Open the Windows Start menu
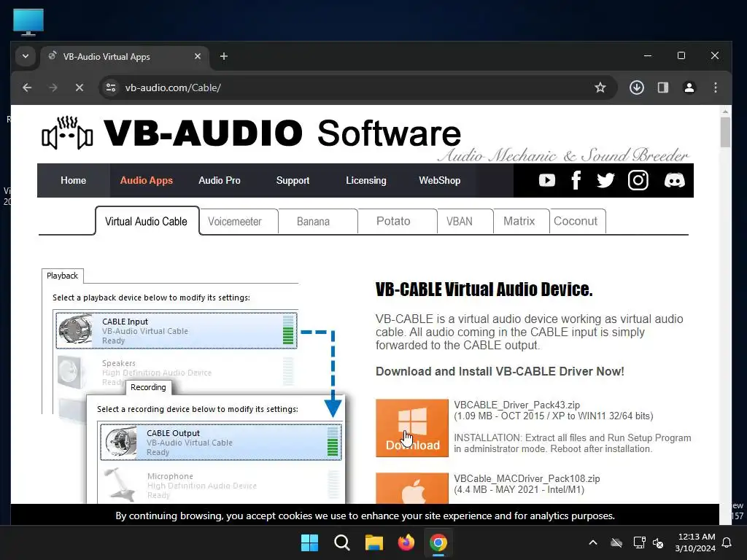 click(309, 542)
